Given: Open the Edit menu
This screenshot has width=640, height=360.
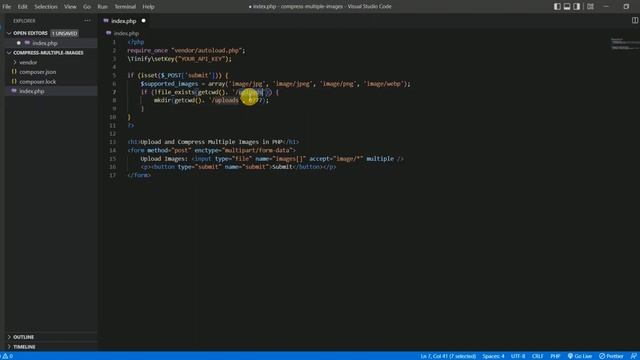Looking at the screenshot, I should point(22,7).
